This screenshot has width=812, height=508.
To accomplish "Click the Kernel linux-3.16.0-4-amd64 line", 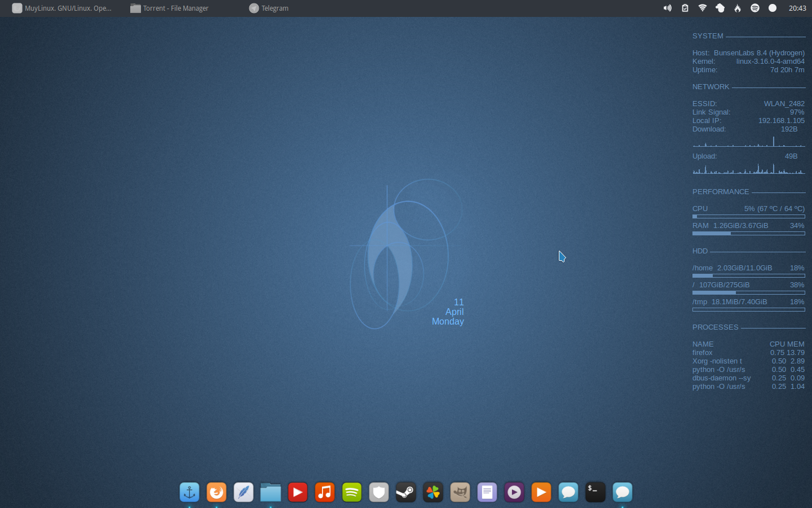I will (x=749, y=62).
